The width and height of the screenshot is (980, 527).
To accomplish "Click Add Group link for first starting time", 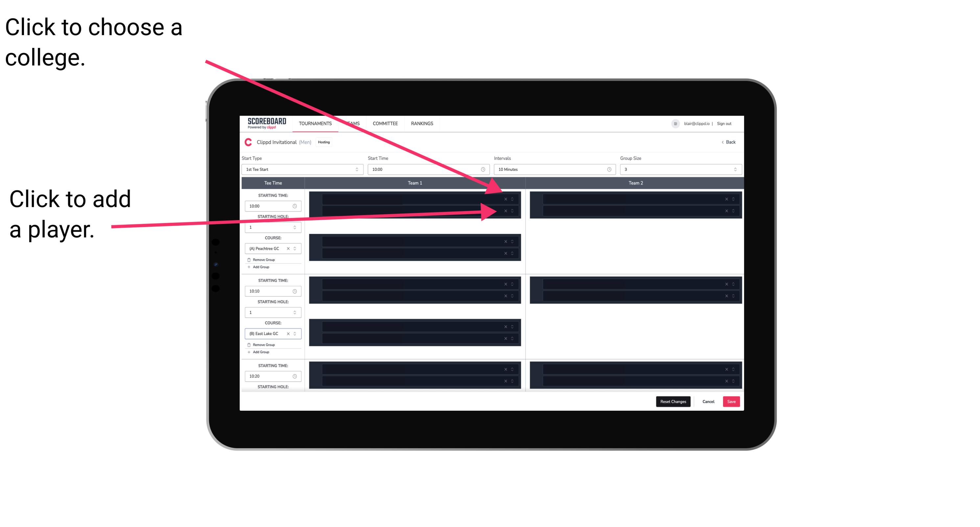I will point(260,267).
